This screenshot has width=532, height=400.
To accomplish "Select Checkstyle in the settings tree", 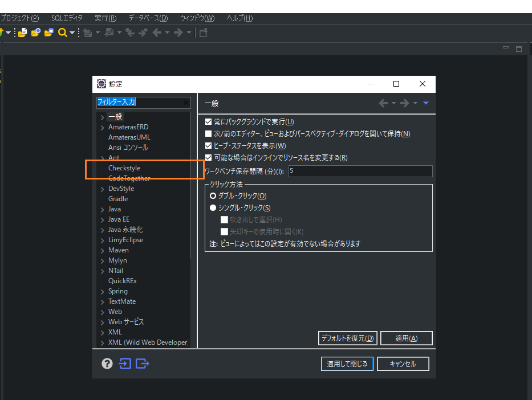I will [x=124, y=168].
